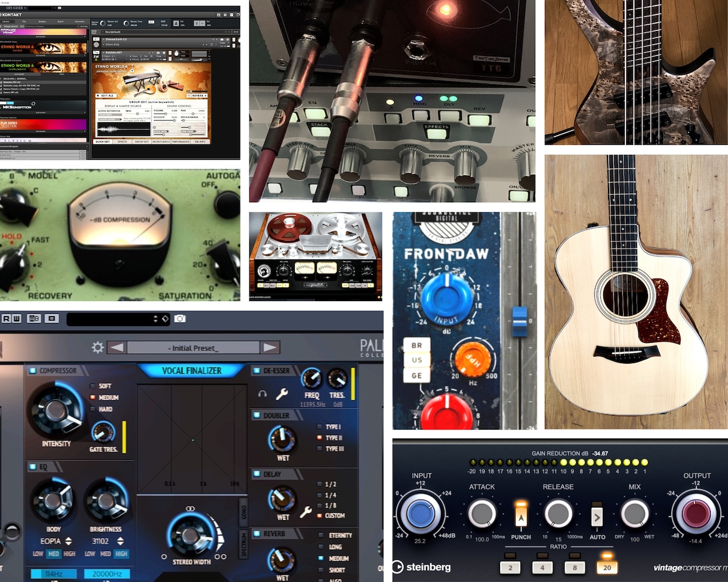Open the De-Esser wrench settings

(282, 394)
